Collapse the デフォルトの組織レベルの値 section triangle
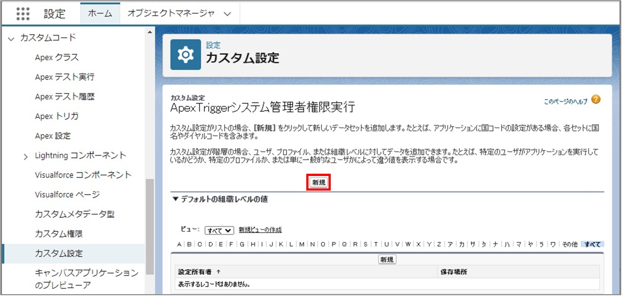The width and height of the screenshot is (644, 297). pyautogui.click(x=175, y=199)
